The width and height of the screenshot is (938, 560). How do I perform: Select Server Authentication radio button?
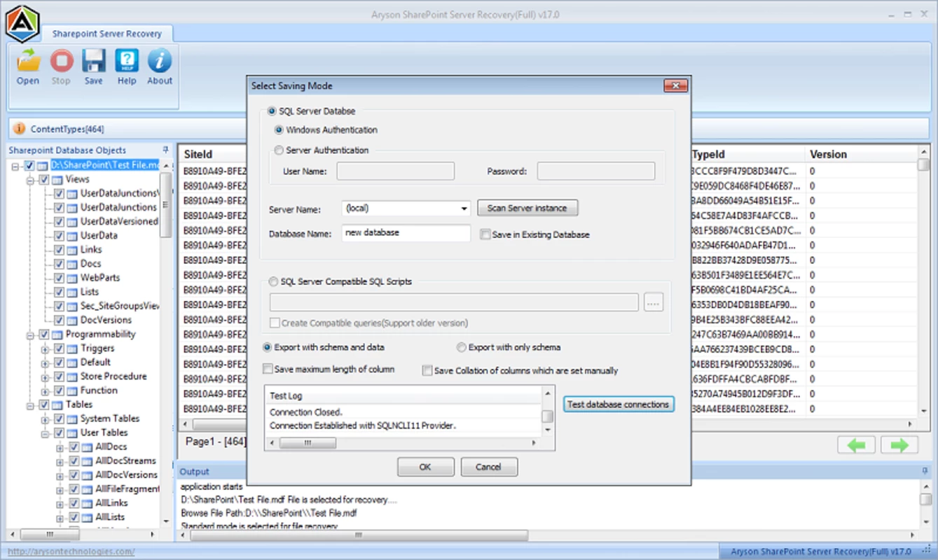point(279,150)
